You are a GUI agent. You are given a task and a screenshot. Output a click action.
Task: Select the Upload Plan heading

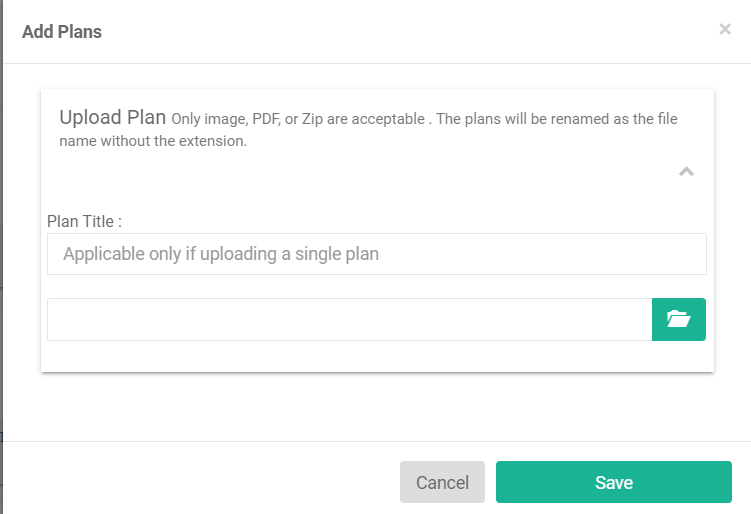(x=112, y=117)
